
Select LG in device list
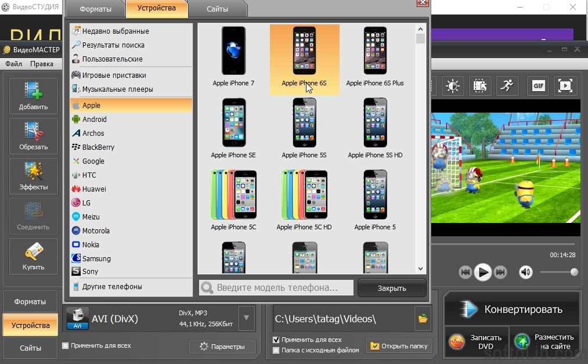(131, 203)
